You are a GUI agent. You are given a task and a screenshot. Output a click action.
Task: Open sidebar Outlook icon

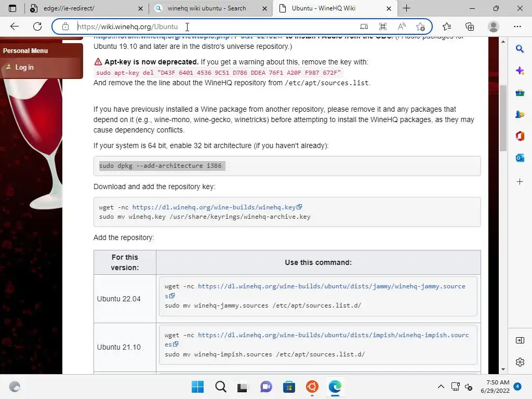[x=520, y=158]
